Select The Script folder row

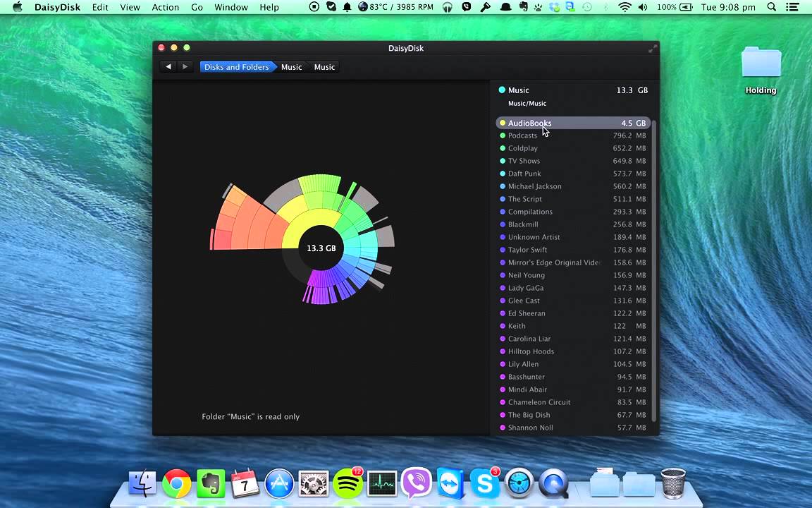[x=573, y=199]
